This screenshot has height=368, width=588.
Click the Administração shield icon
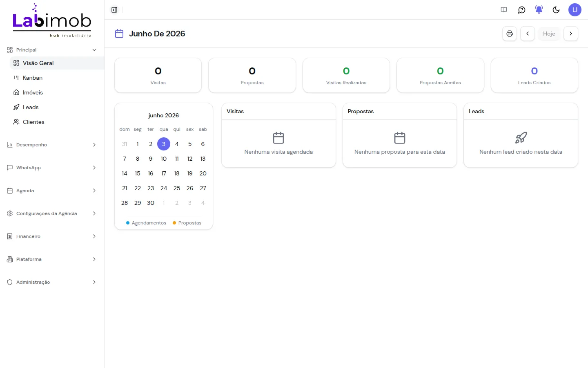(10, 282)
